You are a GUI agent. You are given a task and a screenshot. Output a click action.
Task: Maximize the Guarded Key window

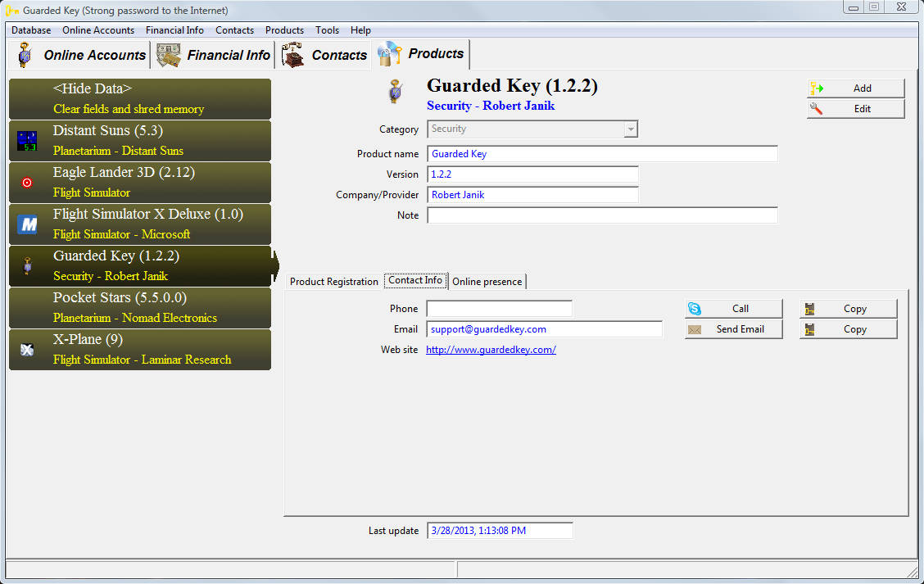click(x=875, y=7)
